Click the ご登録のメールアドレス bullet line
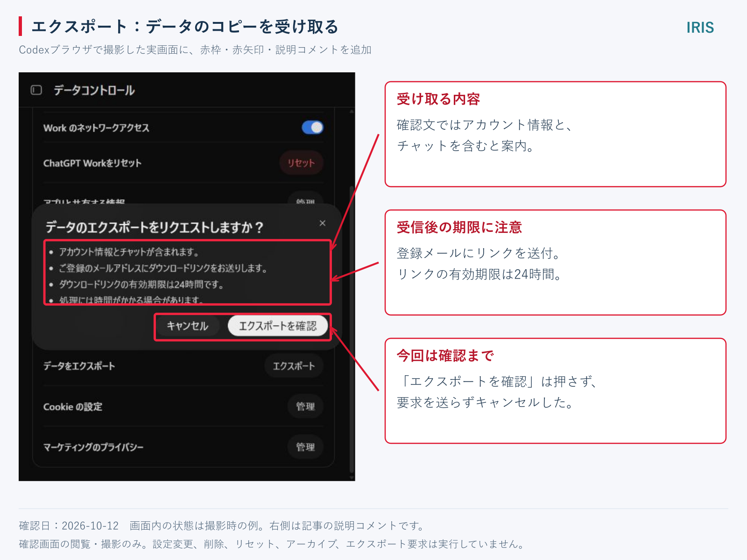This screenshot has height=560, width=747. click(163, 268)
